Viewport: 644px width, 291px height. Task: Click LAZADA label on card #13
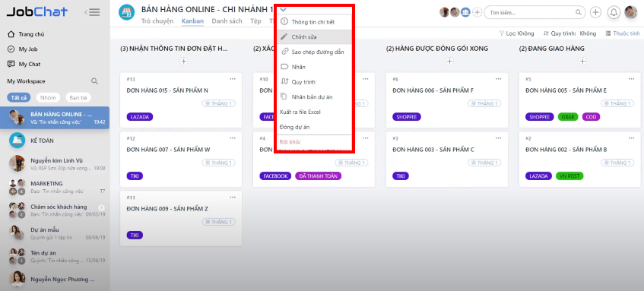pyautogui.click(x=140, y=117)
